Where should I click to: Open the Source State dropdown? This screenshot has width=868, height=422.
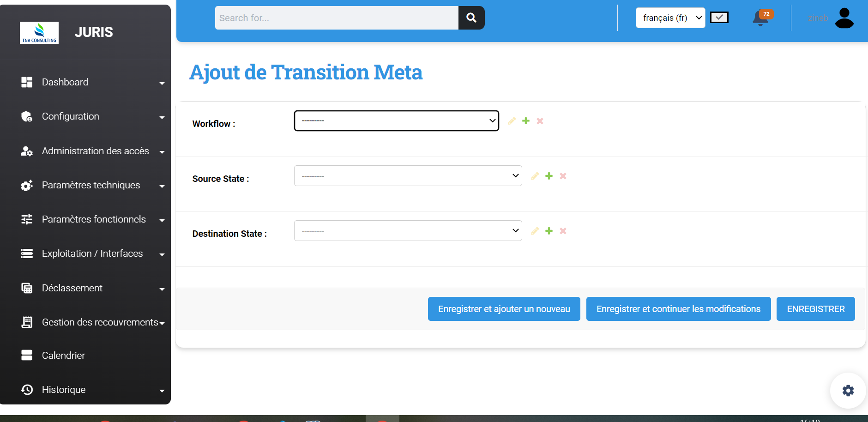408,176
